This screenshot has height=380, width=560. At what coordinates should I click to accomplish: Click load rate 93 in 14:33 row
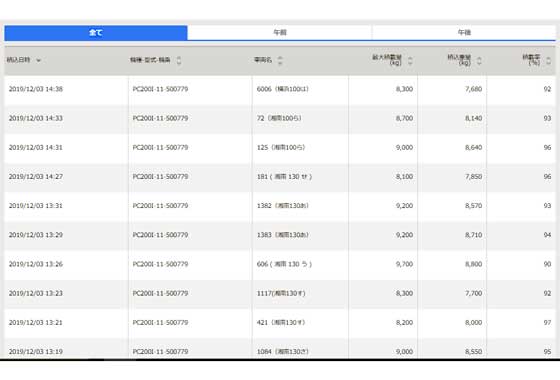tap(548, 118)
